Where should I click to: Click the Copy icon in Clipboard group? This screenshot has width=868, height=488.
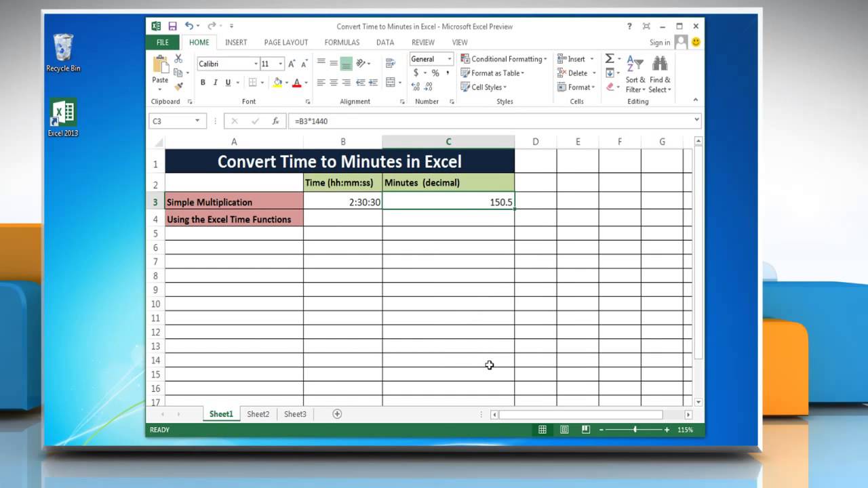(178, 73)
